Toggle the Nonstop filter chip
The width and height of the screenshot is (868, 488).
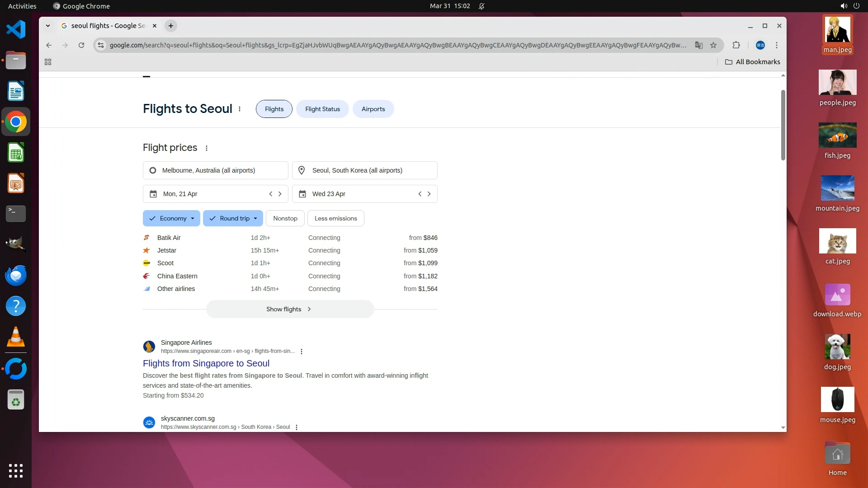coord(285,218)
